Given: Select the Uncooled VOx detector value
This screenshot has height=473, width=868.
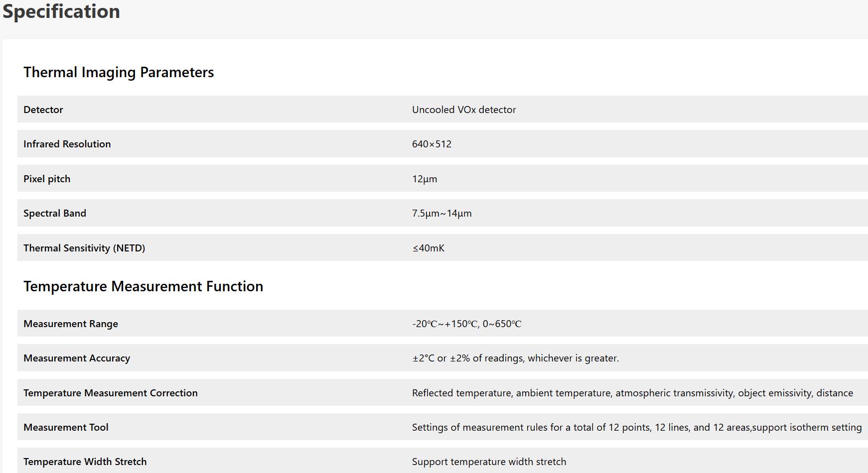Looking at the screenshot, I should [x=464, y=110].
